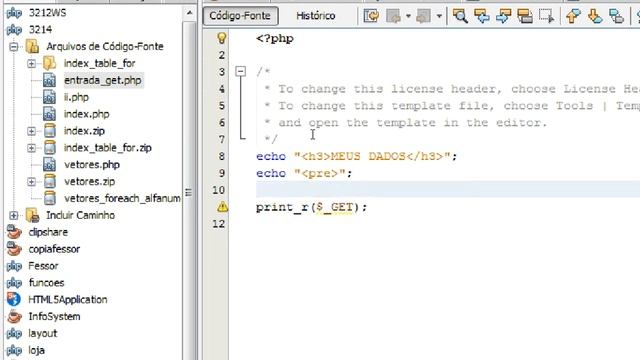
Task: Select the clipshare project
Action: [x=48, y=232]
